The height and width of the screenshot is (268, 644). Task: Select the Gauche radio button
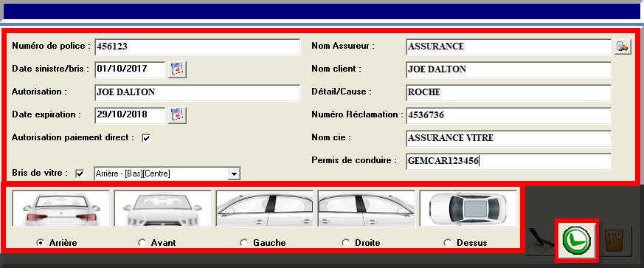244,243
